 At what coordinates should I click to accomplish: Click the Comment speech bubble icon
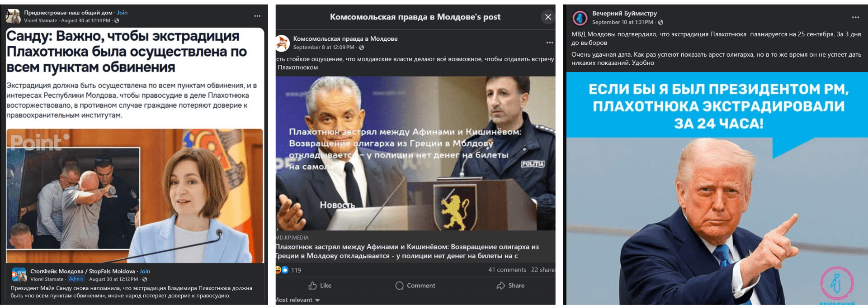click(399, 286)
